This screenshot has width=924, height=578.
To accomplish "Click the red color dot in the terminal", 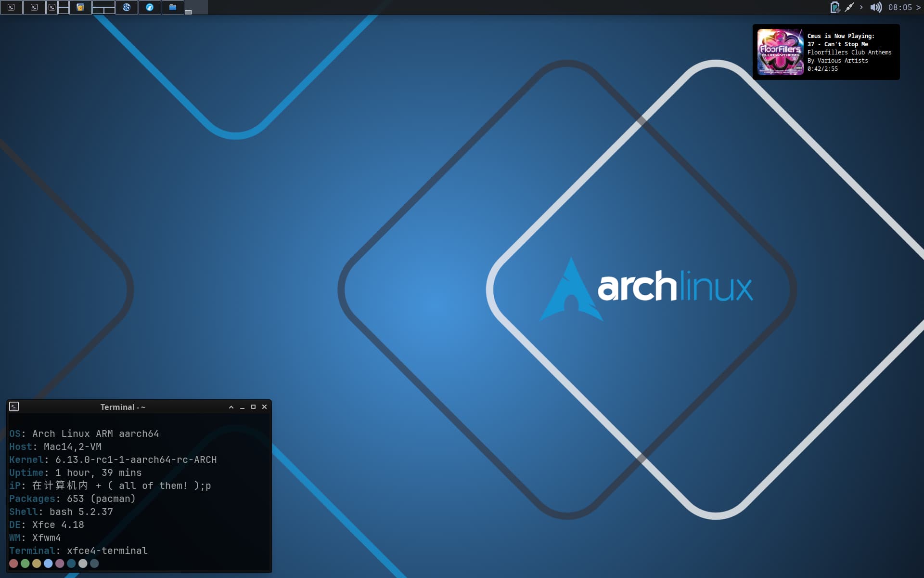I will tap(13, 563).
